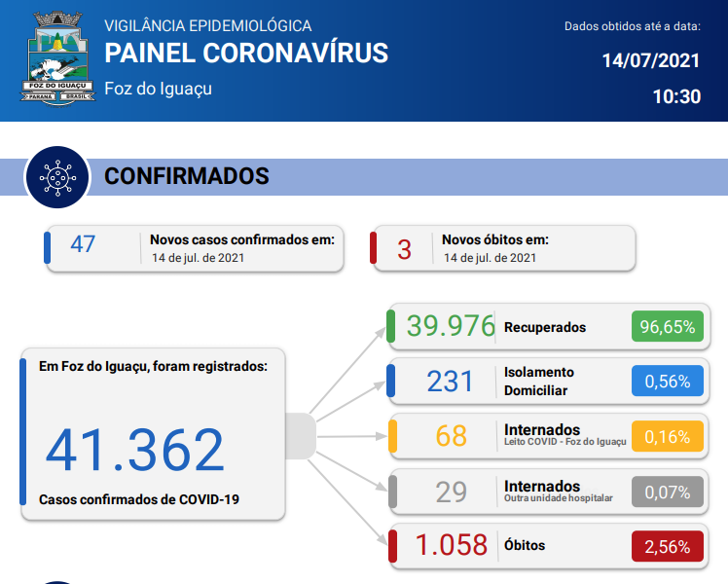This screenshot has height=584, width=728.
Task: Click the CONFIRMADOS section title
Action: click(187, 176)
